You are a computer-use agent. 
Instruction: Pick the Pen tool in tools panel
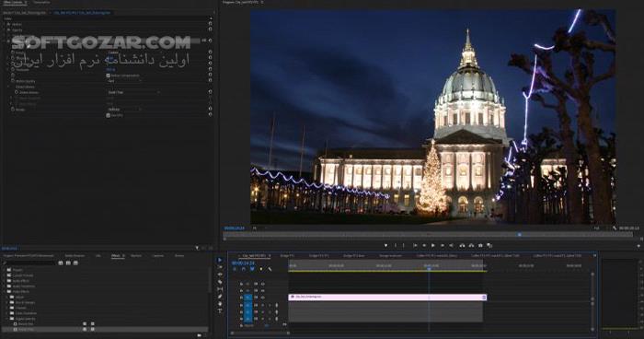220,297
